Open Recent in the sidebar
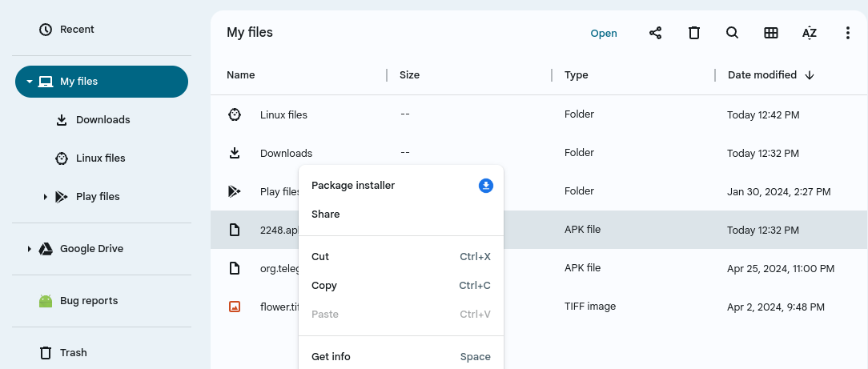This screenshot has width=868, height=369. point(77,30)
